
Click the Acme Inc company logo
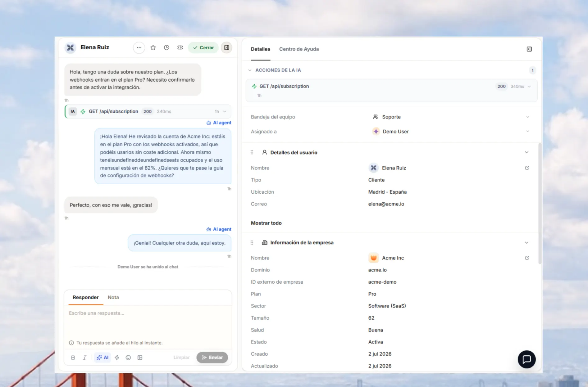coord(373,258)
